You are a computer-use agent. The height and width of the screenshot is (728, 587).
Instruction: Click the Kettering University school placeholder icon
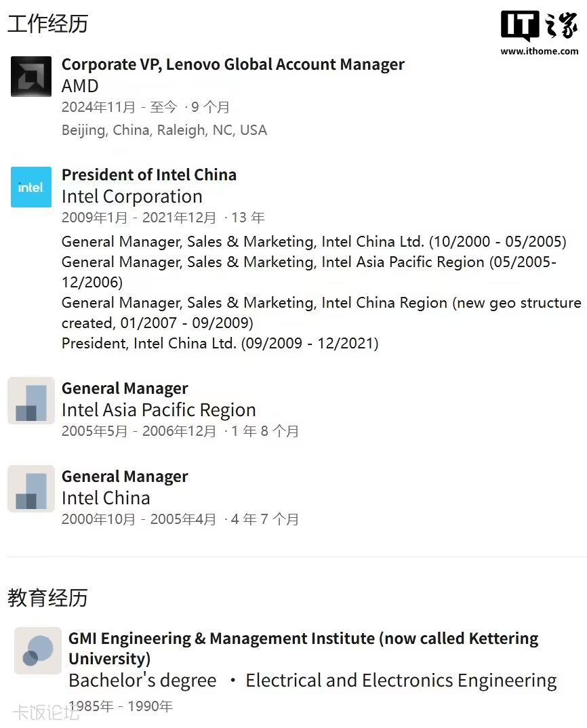(38, 651)
